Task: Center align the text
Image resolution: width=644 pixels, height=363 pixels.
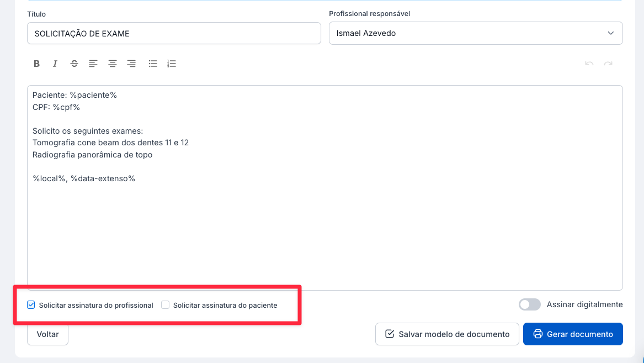Action: [112, 64]
